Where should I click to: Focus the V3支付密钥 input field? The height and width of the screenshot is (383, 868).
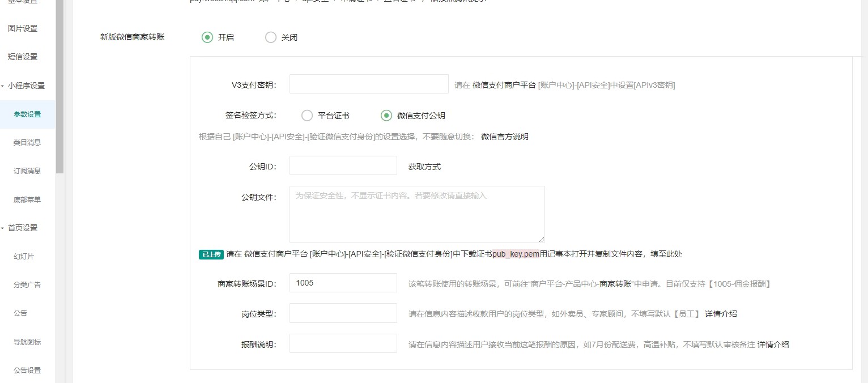click(x=369, y=84)
